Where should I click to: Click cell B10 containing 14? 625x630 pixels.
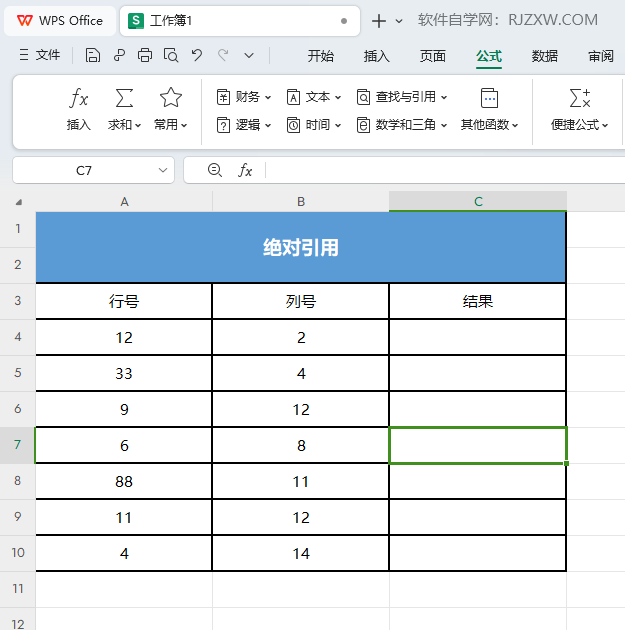tap(301, 553)
